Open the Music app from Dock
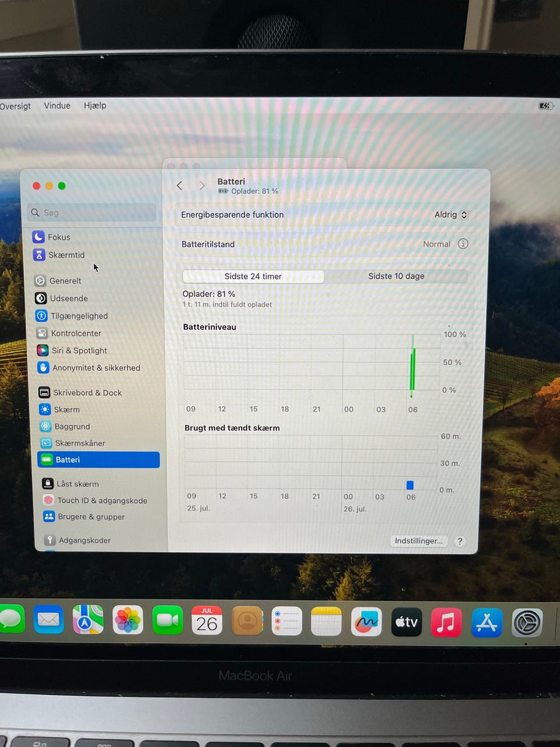Viewport: 560px width, 747px height. [446, 622]
